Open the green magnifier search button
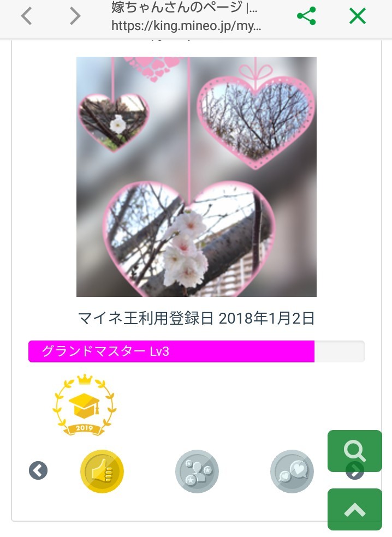The width and height of the screenshot is (392, 537). 355,451
